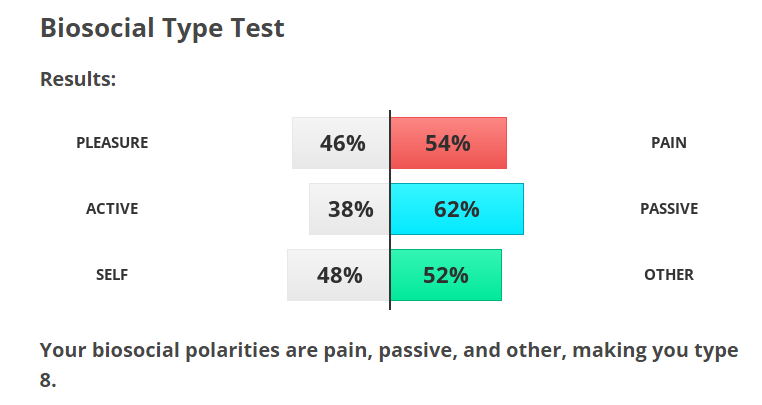Click the final '8.' type number

click(48, 381)
